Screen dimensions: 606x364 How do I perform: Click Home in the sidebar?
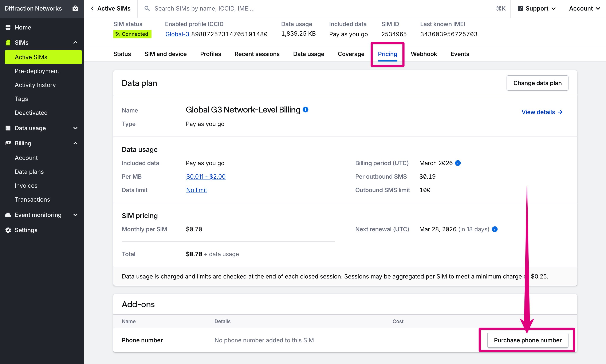coord(23,27)
